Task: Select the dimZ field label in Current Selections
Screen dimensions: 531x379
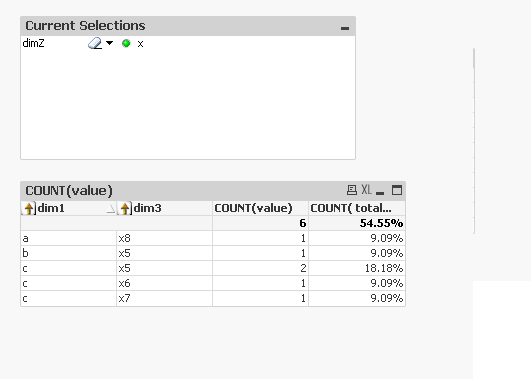Action: [x=33, y=43]
